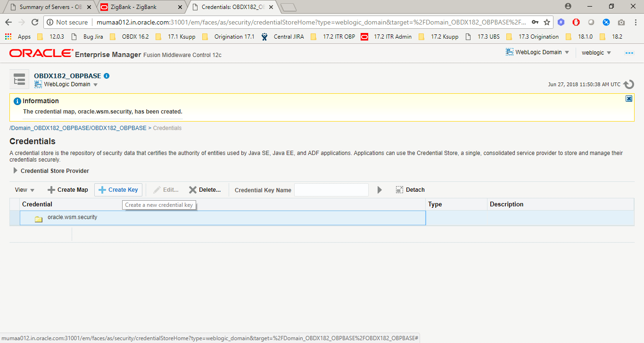Open the blue ellipsis menu at top right
The image size is (644, 343).
tap(629, 53)
